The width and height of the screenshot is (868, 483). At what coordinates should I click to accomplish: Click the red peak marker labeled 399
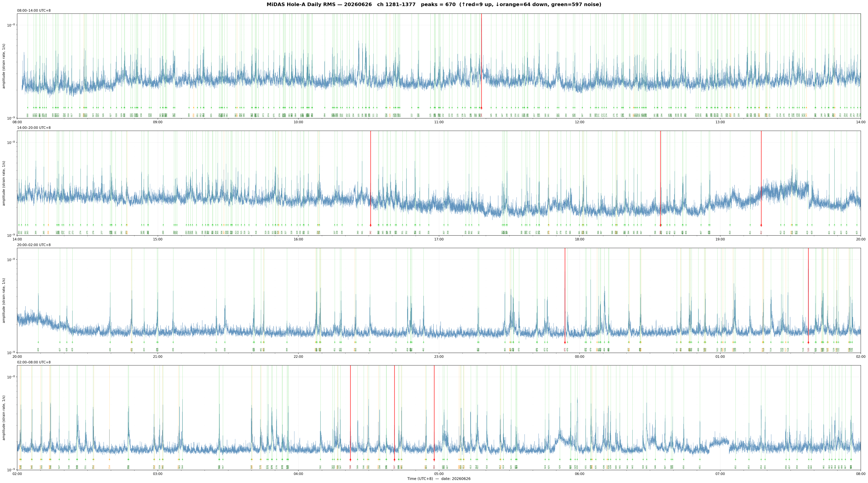[x=660, y=225]
